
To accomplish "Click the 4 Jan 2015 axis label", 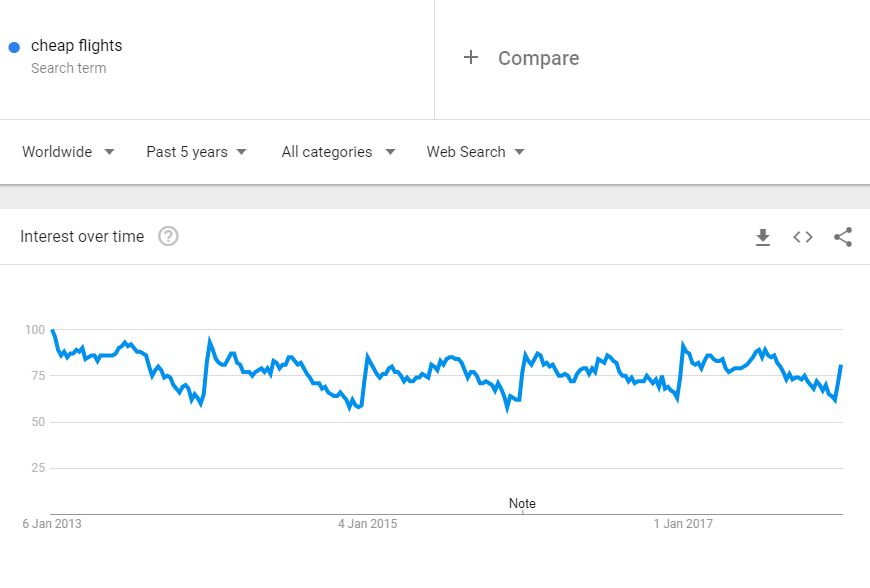I will pos(367,524).
